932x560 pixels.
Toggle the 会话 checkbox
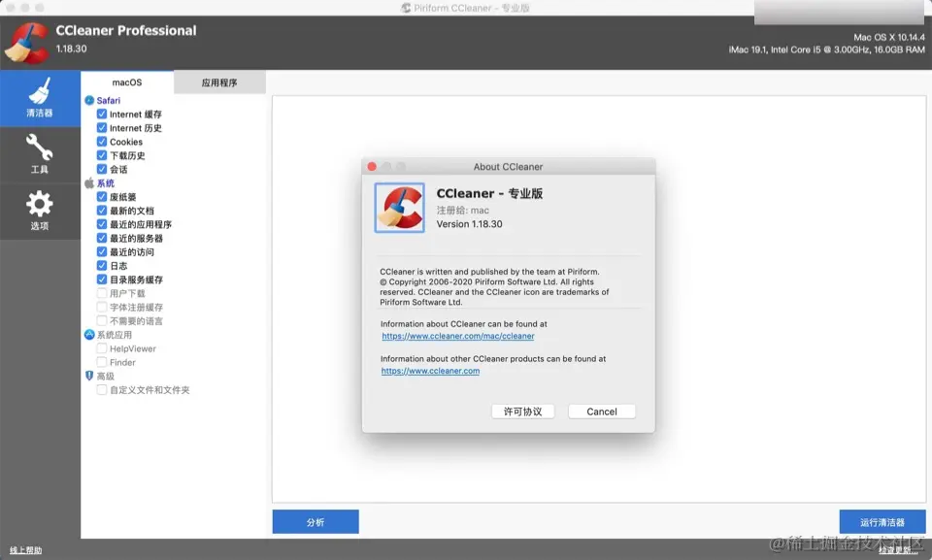coord(102,169)
